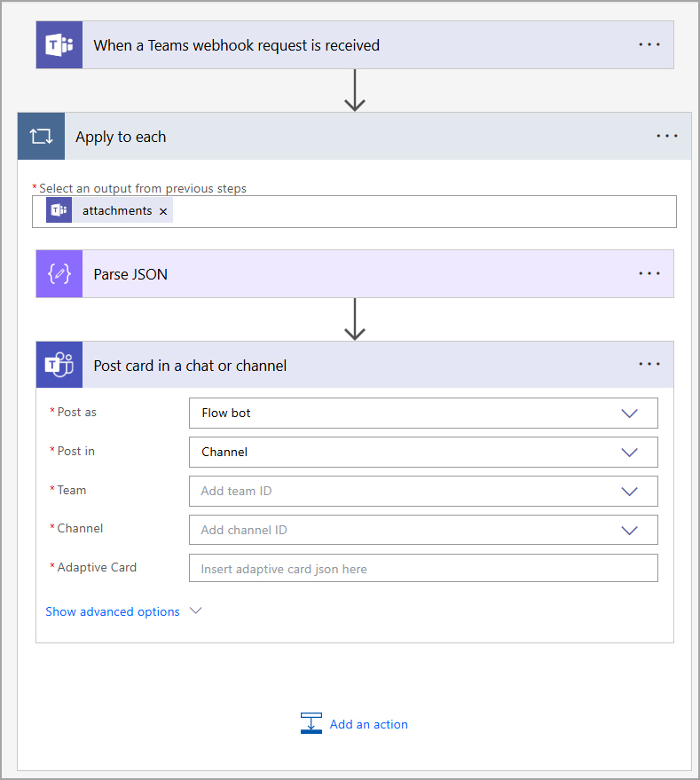Click the attachments token text
The image size is (700, 780).
click(x=117, y=211)
